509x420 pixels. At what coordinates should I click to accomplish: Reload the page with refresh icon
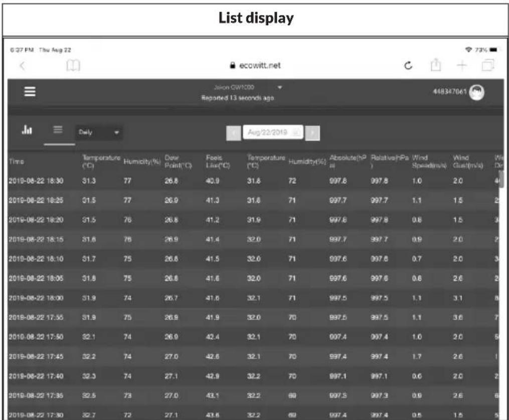click(408, 66)
